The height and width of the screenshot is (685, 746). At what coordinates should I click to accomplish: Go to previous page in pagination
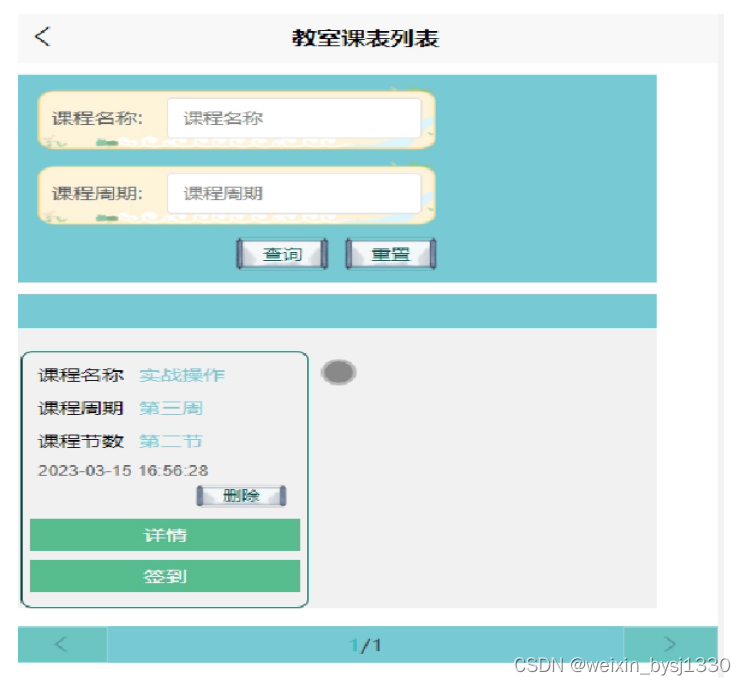click(x=62, y=645)
